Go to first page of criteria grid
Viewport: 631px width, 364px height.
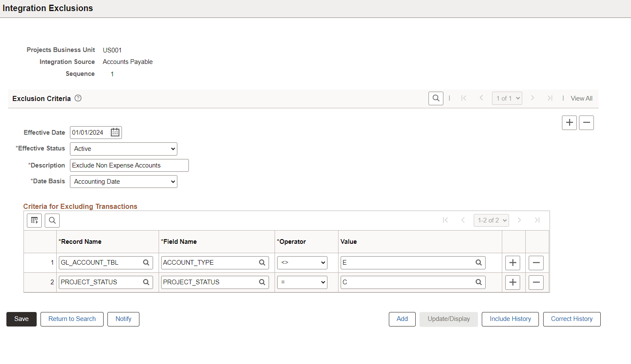tap(446, 220)
